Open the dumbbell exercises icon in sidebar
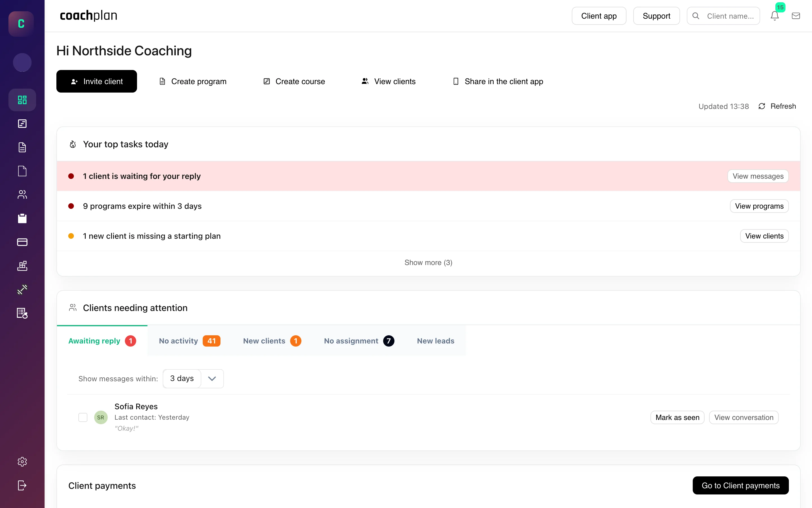Viewport: 812px width, 508px height. pyautogui.click(x=22, y=289)
